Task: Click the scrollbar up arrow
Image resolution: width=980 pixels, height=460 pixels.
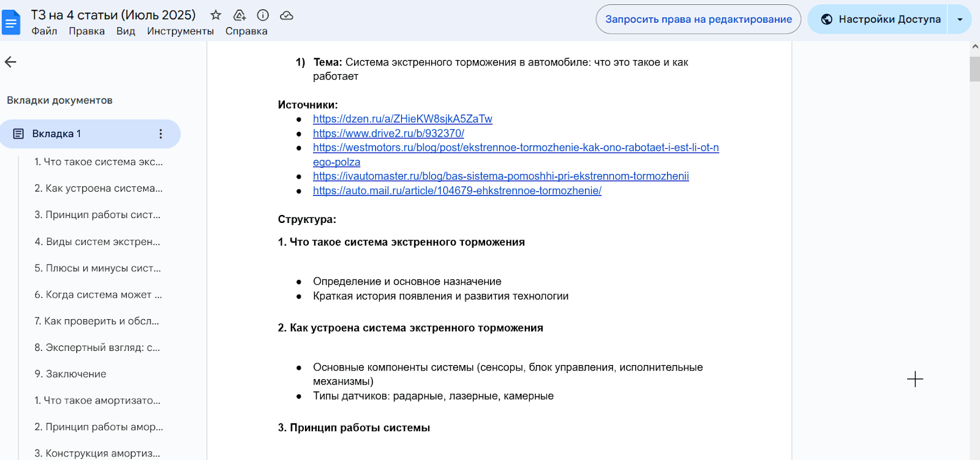Action: pos(975,47)
